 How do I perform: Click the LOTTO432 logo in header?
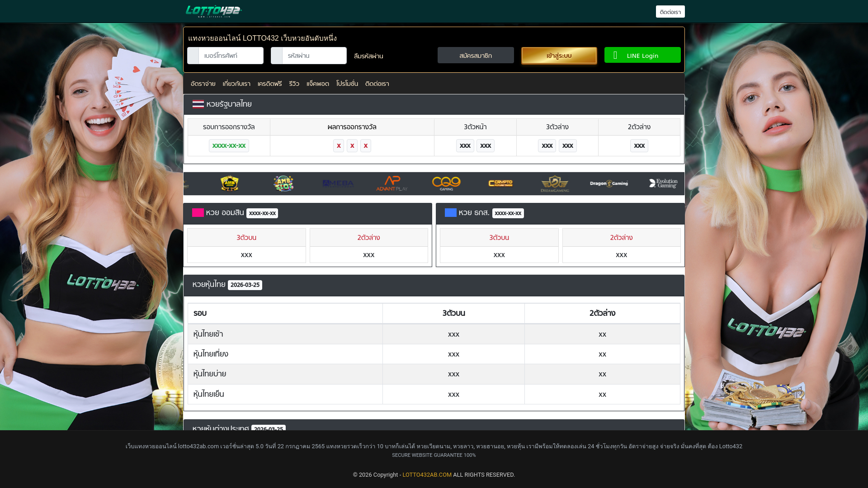(x=213, y=11)
